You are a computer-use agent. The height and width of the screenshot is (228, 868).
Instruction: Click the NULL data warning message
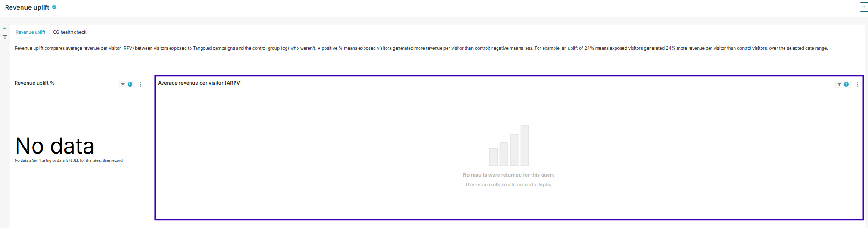[68, 160]
